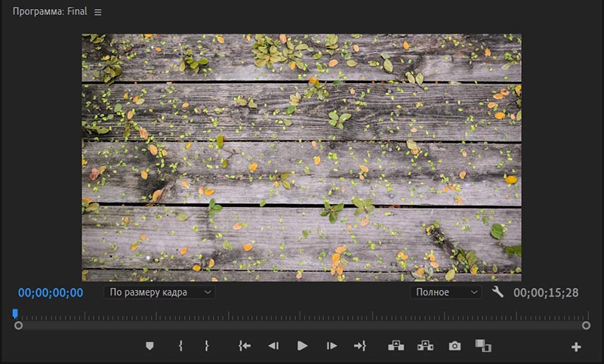Click the blue 00;00;00;00 playhead timecode
This screenshot has height=364, width=604.
pos(51,293)
